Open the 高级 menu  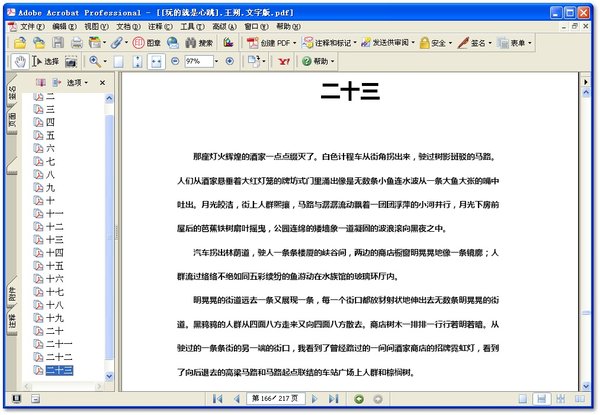pyautogui.click(x=224, y=26)
